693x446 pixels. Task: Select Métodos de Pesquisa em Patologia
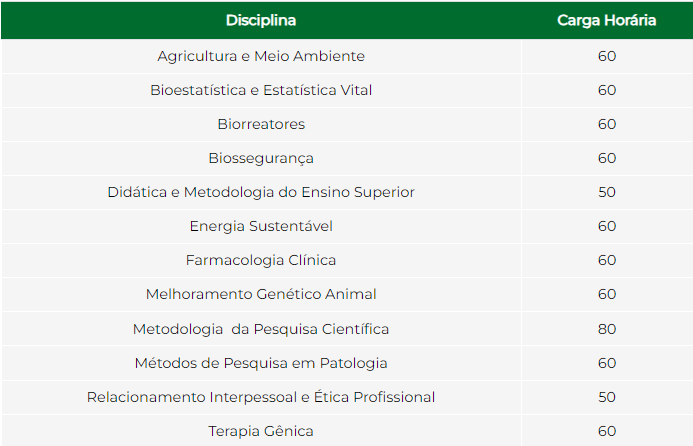coord(261,363)
